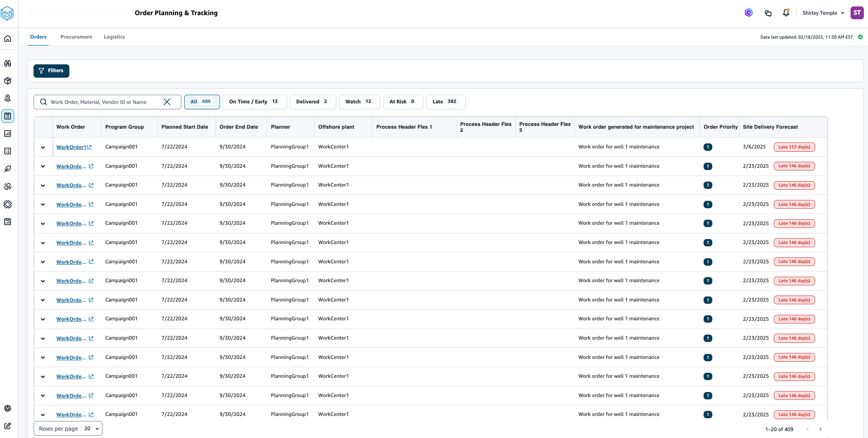
Task: Select the On Time / Early filter
Action: [254, 102]
